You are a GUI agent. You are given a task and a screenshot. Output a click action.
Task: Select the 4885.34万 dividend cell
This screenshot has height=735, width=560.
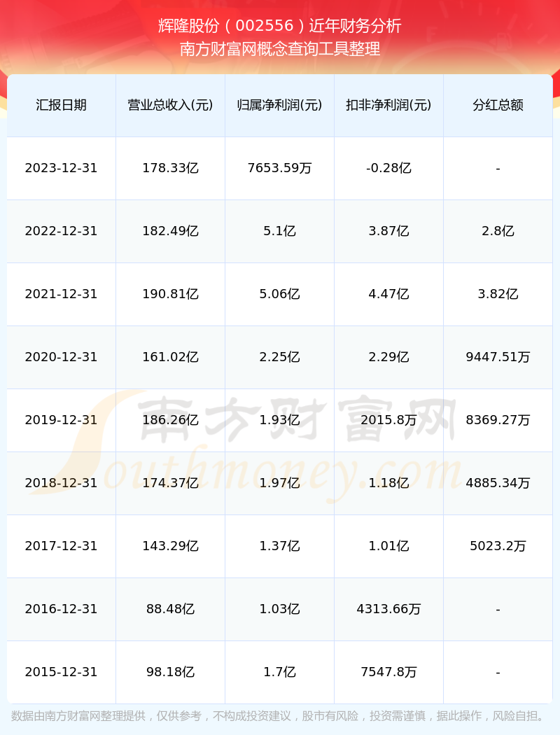[498, 483]
